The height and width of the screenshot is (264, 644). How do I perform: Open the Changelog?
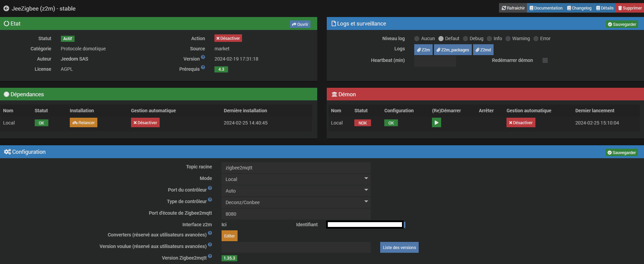[x=579, y=8]
